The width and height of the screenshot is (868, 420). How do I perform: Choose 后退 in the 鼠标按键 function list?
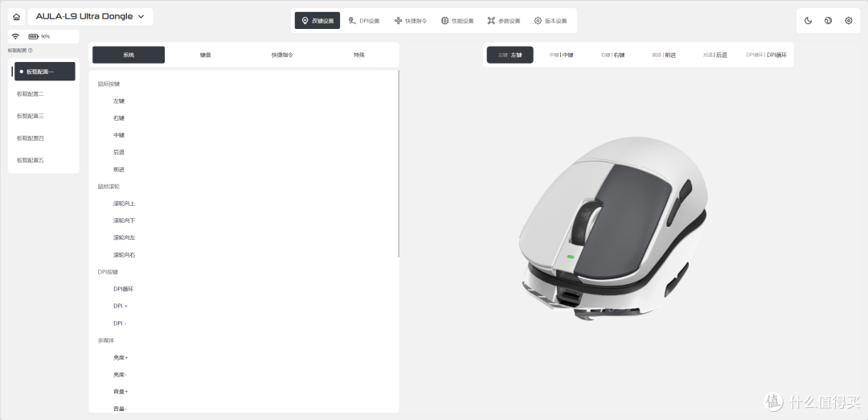118,152
